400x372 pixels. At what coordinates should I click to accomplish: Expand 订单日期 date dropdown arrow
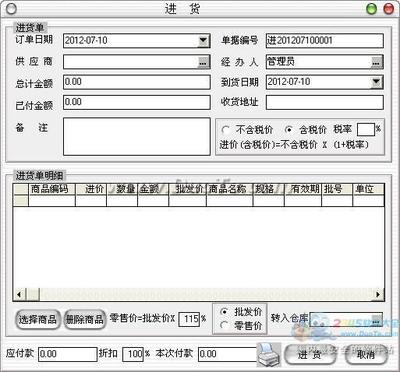pos(203,41)
